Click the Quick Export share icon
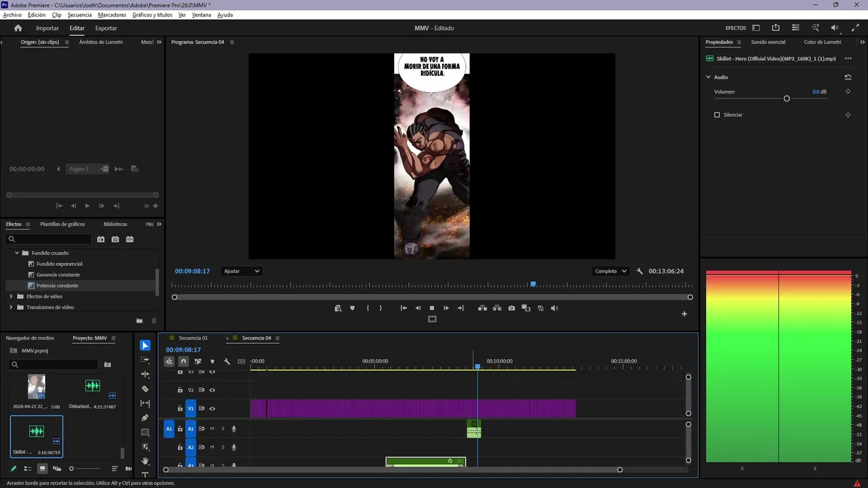 click(776, 28)
